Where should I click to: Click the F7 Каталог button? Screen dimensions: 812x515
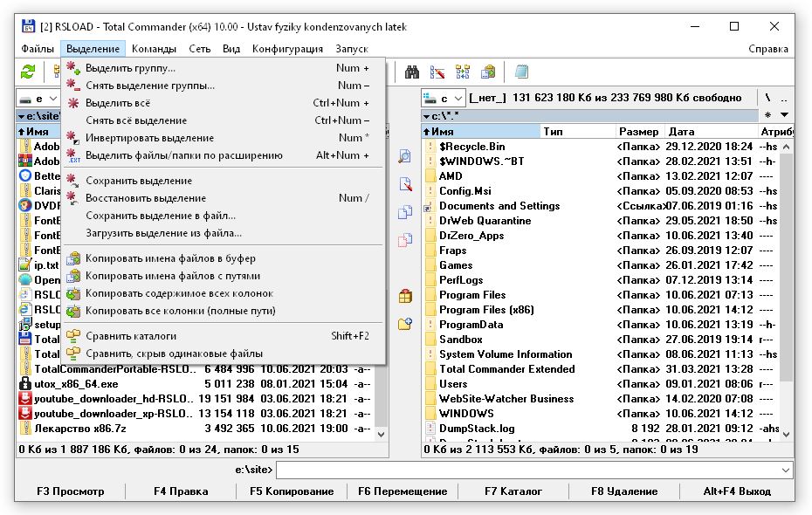pyautogui.click(x=513, y=491)
